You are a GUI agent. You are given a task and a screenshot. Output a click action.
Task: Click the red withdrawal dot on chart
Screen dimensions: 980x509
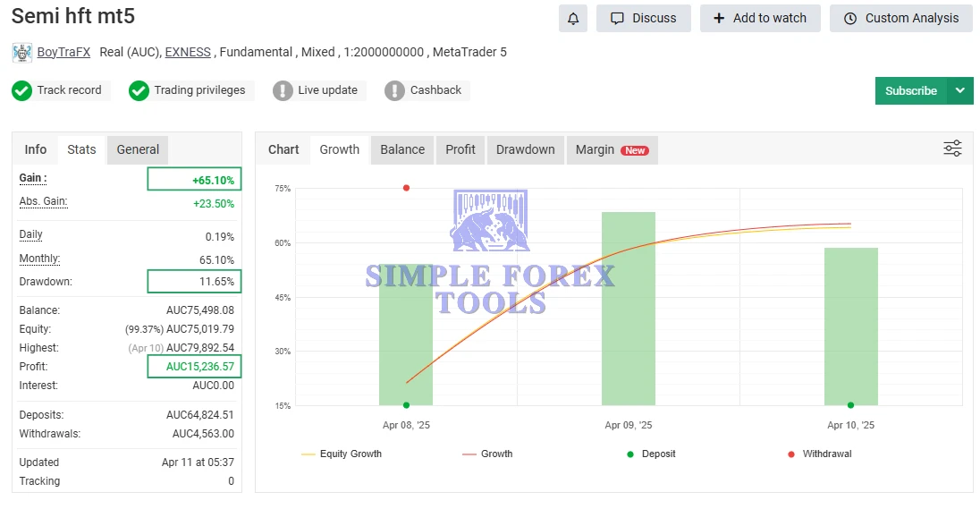(x=406, y=188)
